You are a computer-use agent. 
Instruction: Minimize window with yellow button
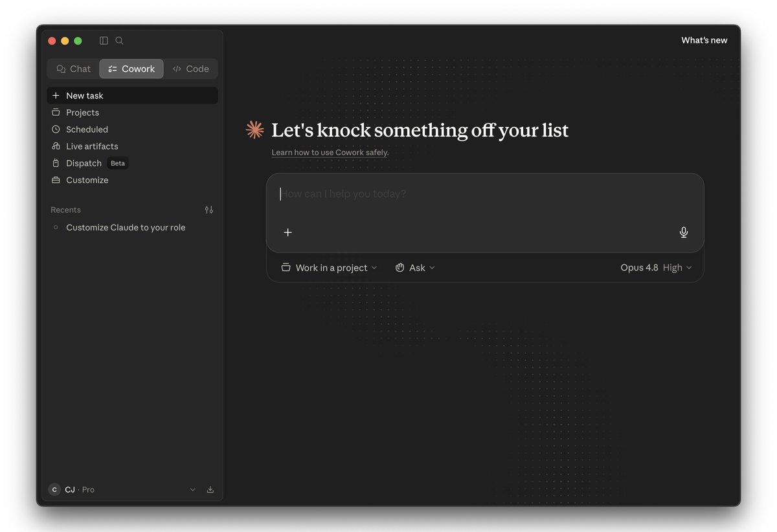pyautogui.click(x=65, y=41)
